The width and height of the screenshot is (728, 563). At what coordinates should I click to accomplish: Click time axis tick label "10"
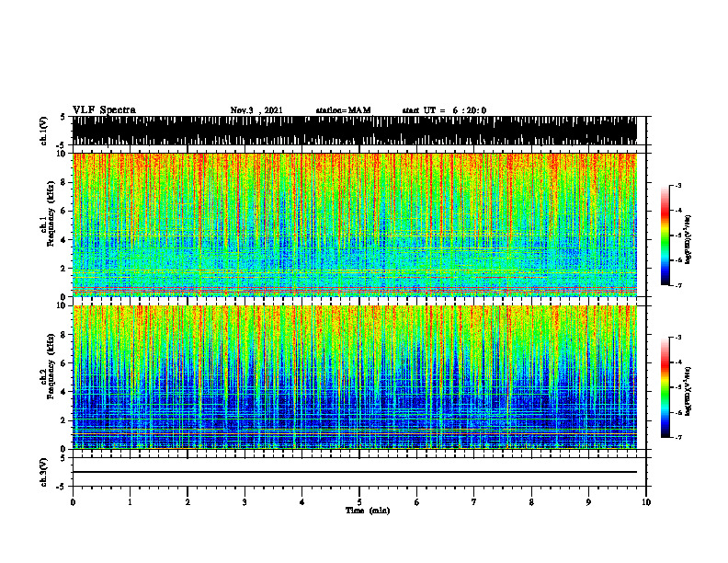coord(646,502)
